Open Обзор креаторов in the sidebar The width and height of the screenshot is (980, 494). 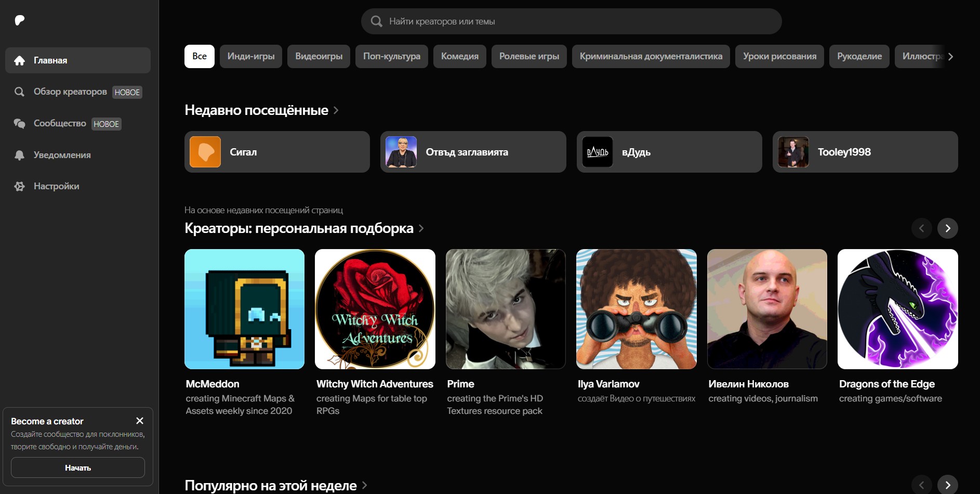pos(78,92)
